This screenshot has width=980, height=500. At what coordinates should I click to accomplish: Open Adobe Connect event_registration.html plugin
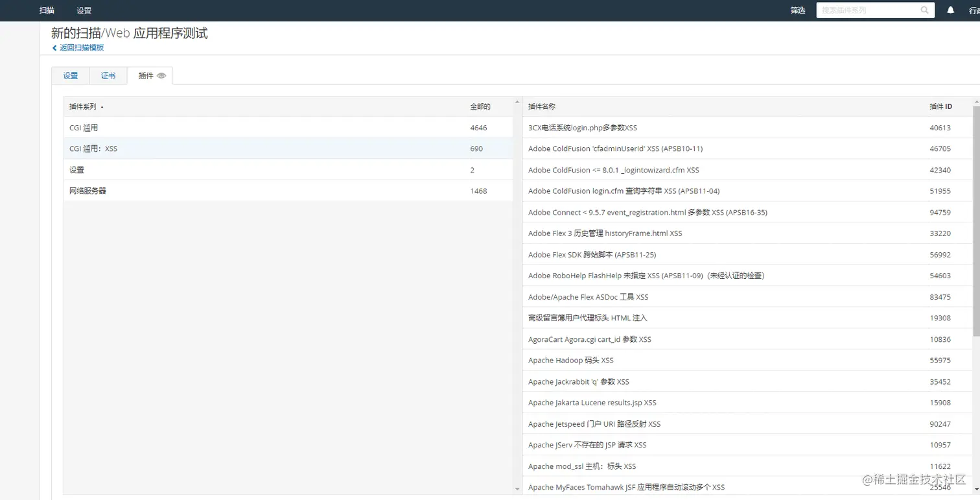(x=647, y=212)
